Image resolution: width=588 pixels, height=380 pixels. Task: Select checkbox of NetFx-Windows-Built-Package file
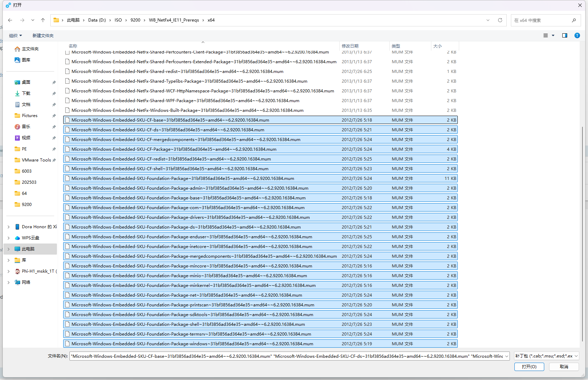pyautogui.click(x=67, y=110)
